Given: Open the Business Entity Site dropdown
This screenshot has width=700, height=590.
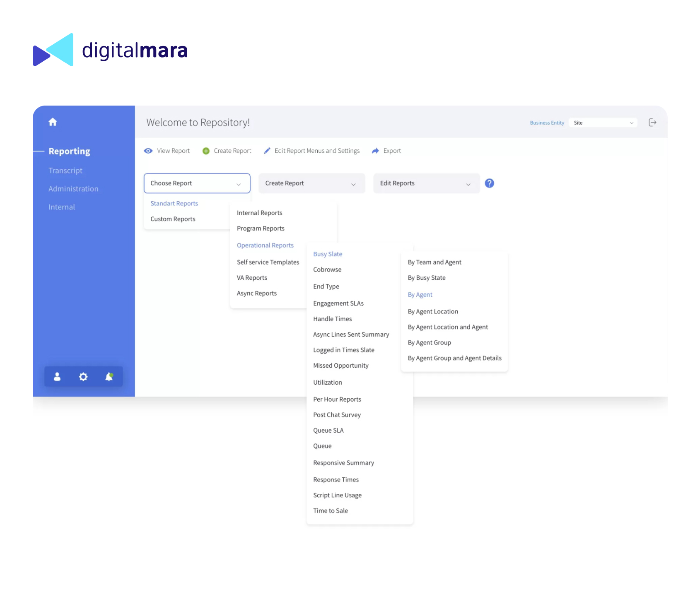Looking at the screenshot, I should coord(603,123).
